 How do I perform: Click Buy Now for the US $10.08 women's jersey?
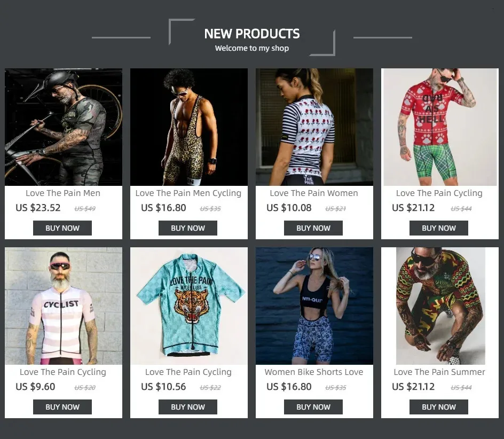[313, 228]
